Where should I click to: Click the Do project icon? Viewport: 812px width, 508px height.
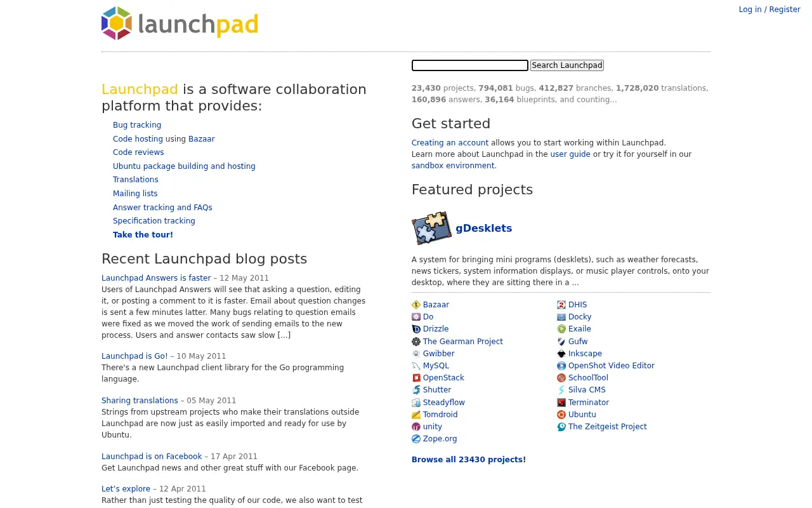point(416,317)
